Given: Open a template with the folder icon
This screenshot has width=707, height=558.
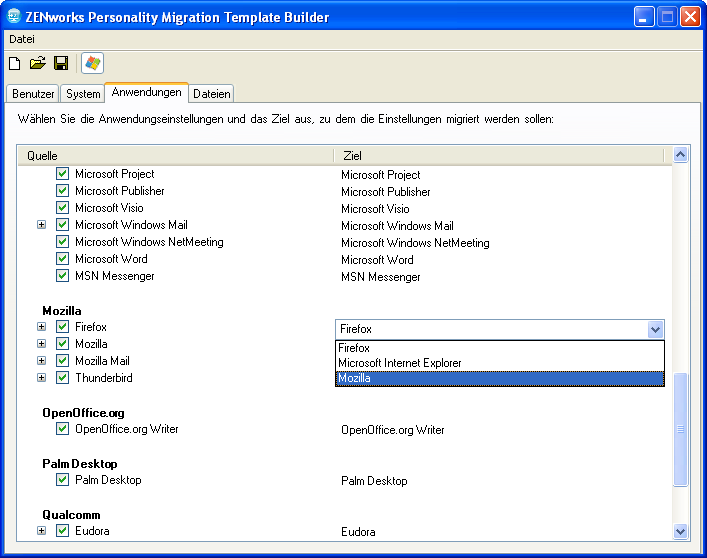Looking at the screenshot, I should click(38, 63).
